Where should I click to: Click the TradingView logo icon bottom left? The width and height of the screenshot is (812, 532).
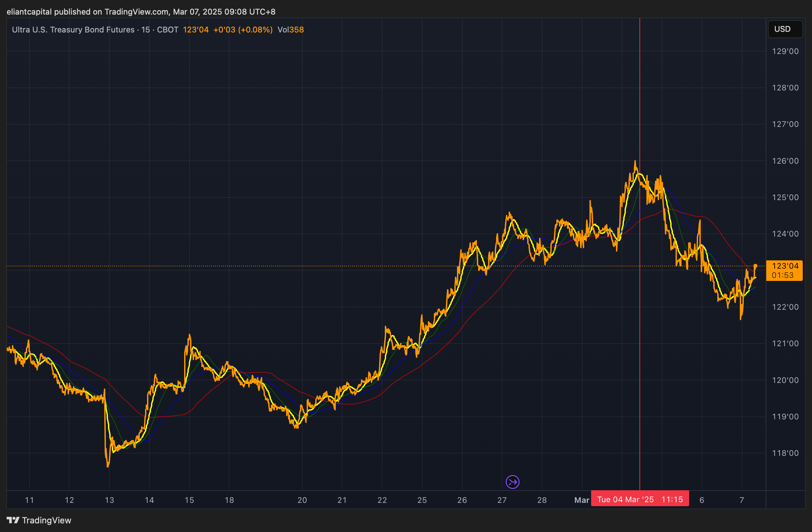click(x=13, y=520)
